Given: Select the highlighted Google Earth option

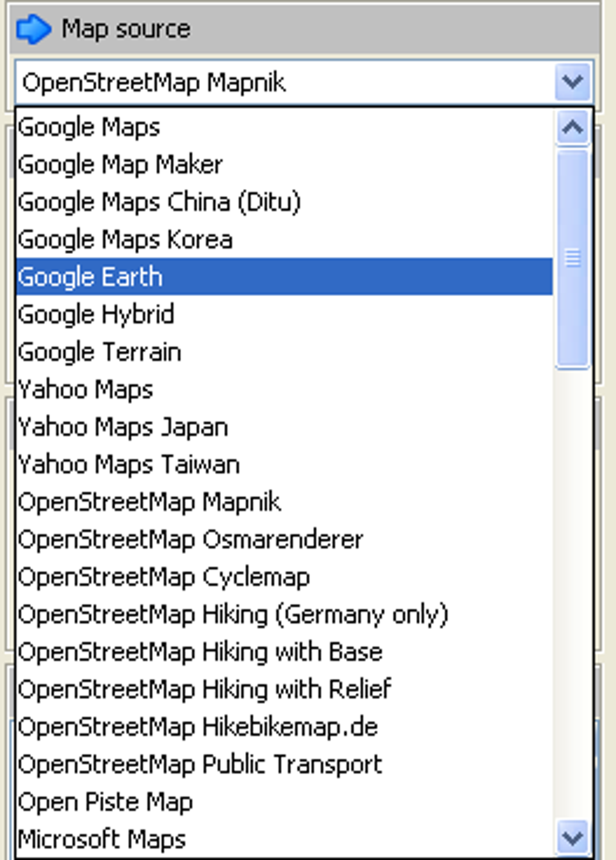Looking at the screenshot, I should pyautogui.click(x=284, y=277).
